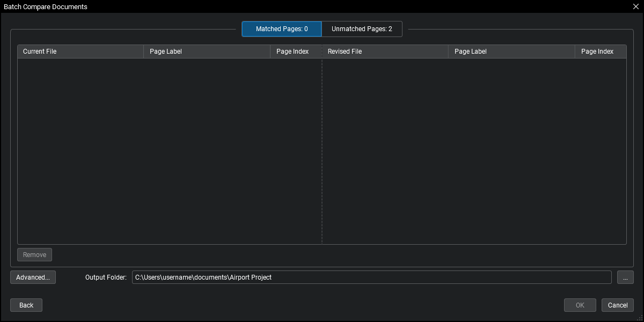
Task: Open the output folder browse (...) button
Action: coord(625,277)
